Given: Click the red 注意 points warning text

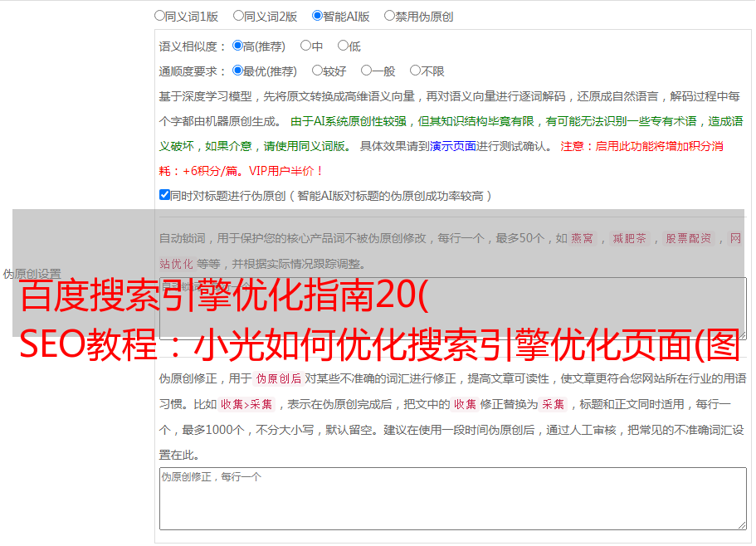Looking at the screenshot, I should [x=441, y=158].
